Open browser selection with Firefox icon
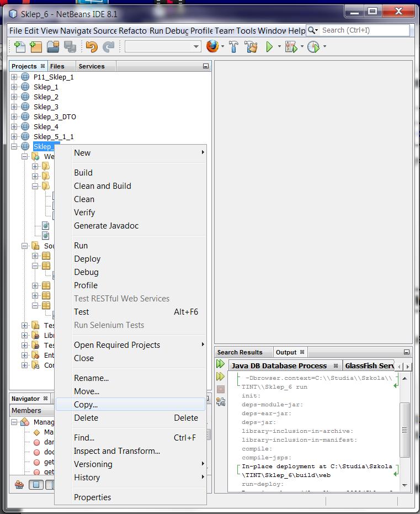The width and height of the screenshot is (420, 514). (x=212, y=46)
